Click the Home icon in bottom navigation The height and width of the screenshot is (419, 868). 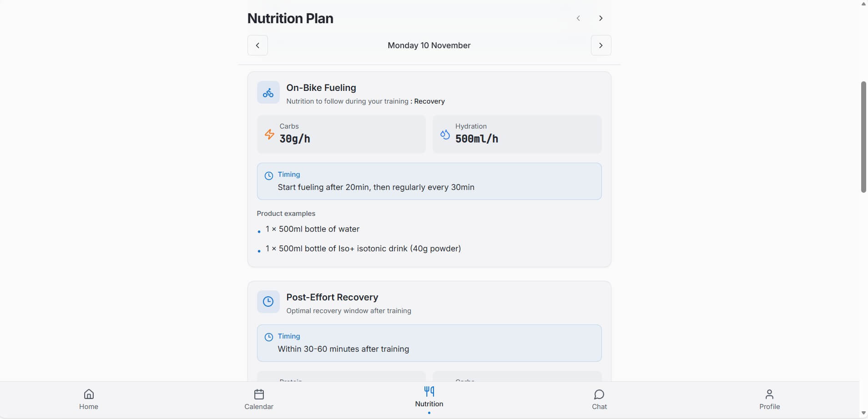[x=89, y=394]
